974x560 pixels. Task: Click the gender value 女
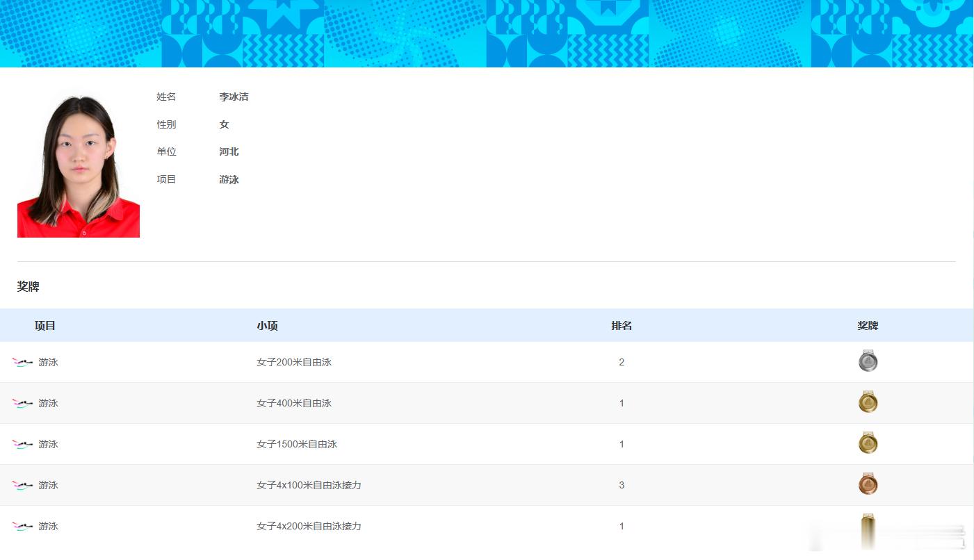[x=224, y=124]
